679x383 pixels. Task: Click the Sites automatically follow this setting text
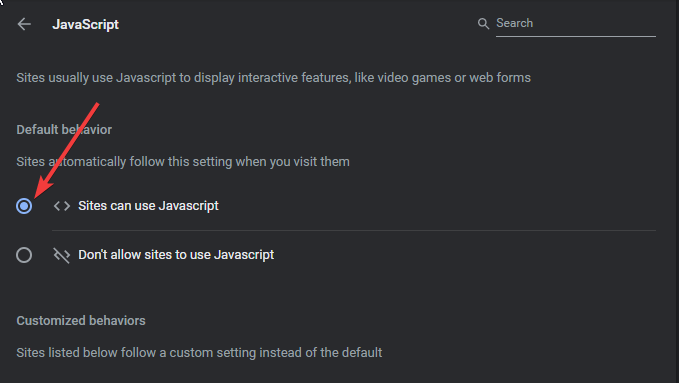[x=183, y=162]
